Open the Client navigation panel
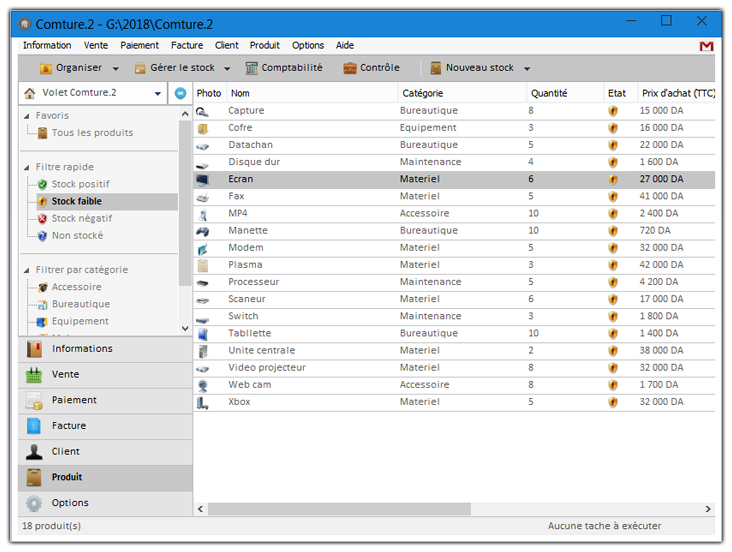Image resolution: width=732 pixels, height=552 pixels. (66, 451)
